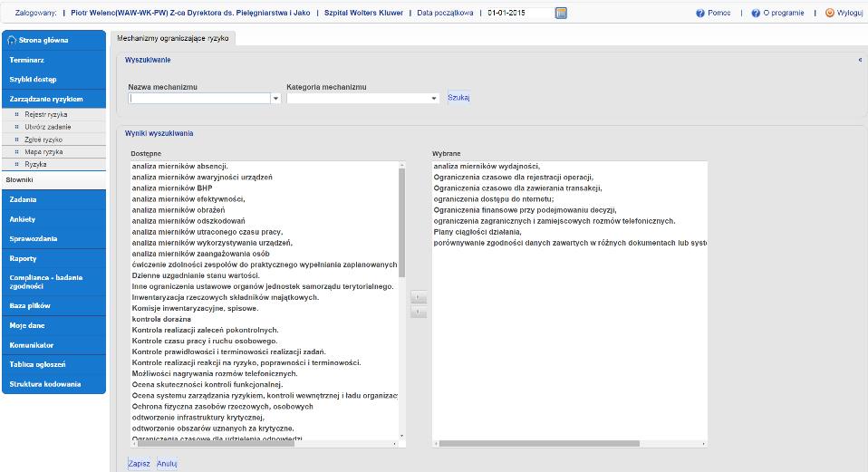Select 'Komisje inwentaryzacyjne, spisowe' entry
The height and width of the screenshot is (472, 868).
pos(195,308)
